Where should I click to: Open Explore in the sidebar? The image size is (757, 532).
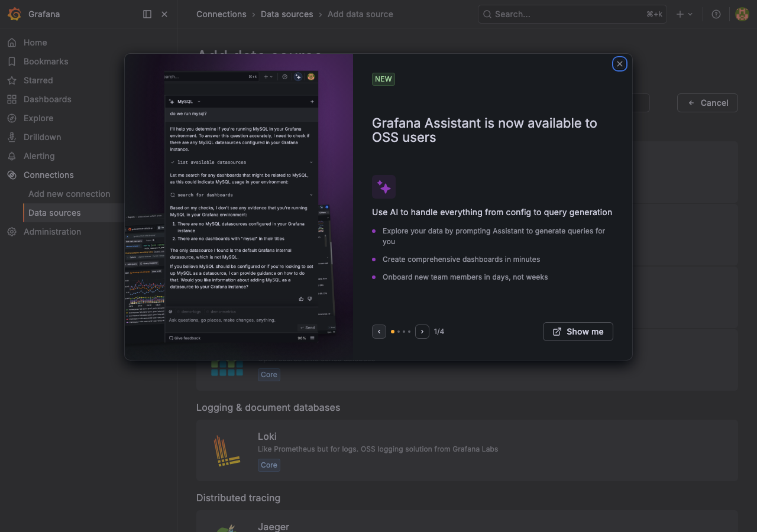coord(38,118)
